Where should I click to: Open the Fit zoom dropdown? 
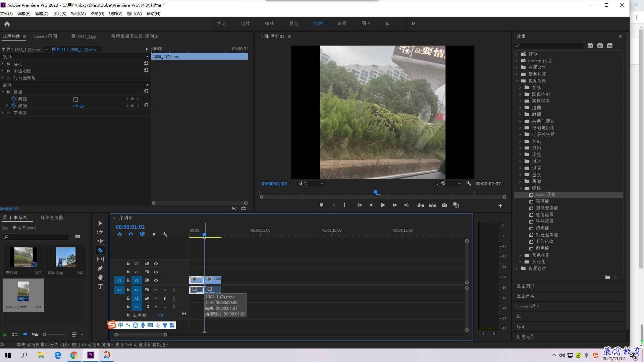tap(311, 184)
